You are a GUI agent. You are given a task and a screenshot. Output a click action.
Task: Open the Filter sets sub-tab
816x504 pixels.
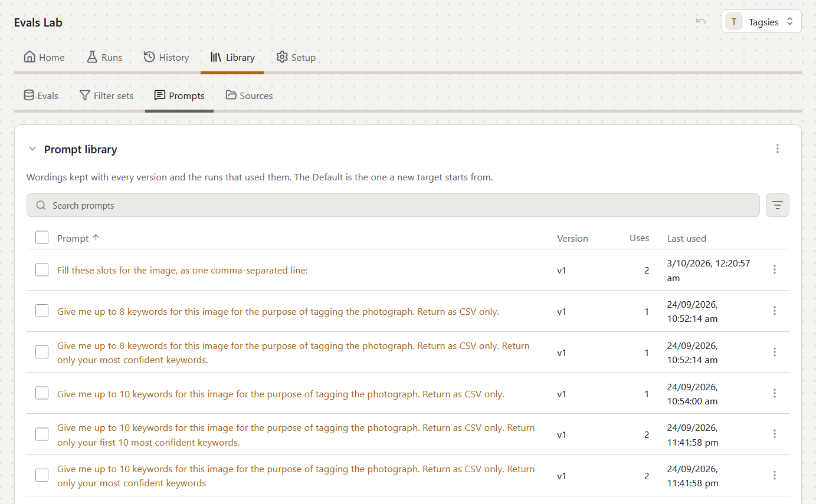pos(107,95)
